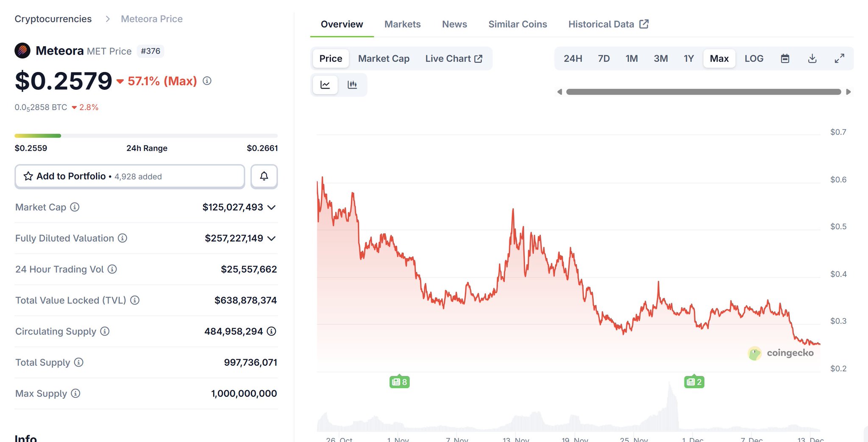
Task: Expand the Market Cap value chevron
Action: 272,207
